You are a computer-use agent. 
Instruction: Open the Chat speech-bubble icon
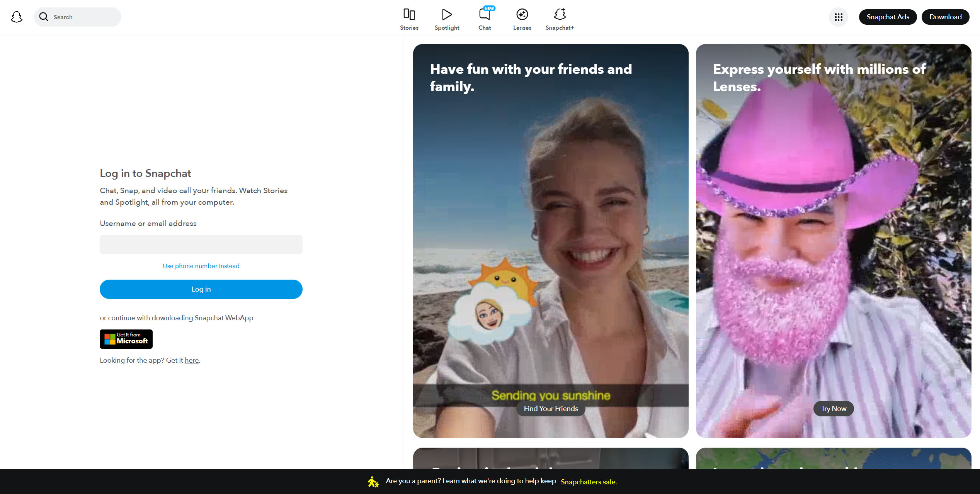[484, 14]
